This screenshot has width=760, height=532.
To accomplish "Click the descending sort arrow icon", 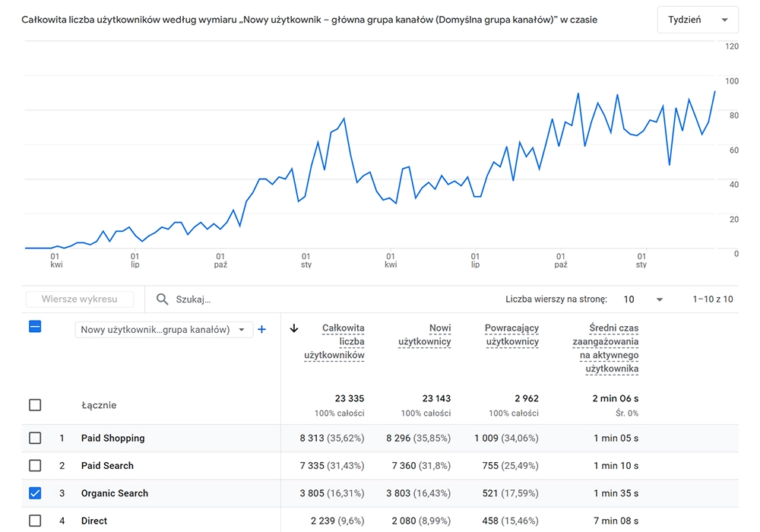I will pyautogui.click(x=294, y=329).
